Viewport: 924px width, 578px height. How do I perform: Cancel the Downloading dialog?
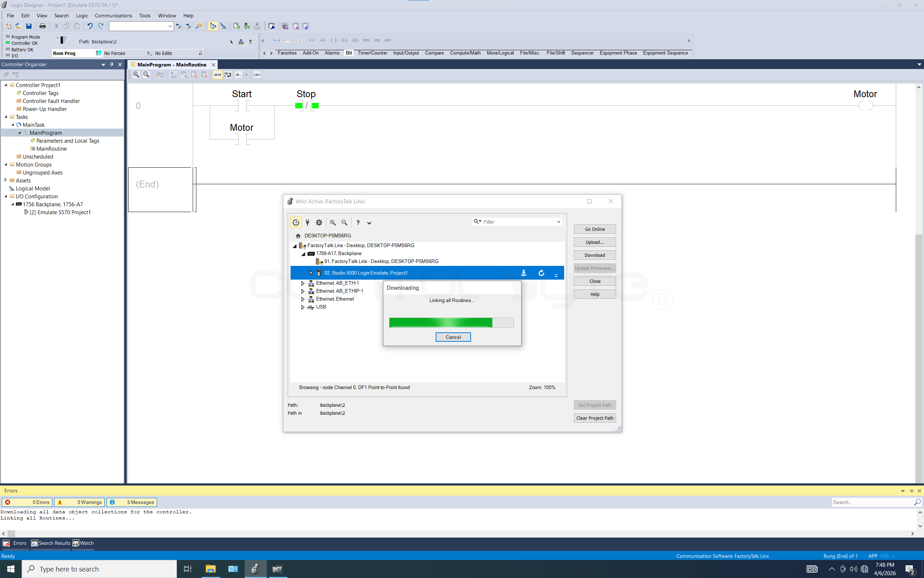click(x=453, y=337)
